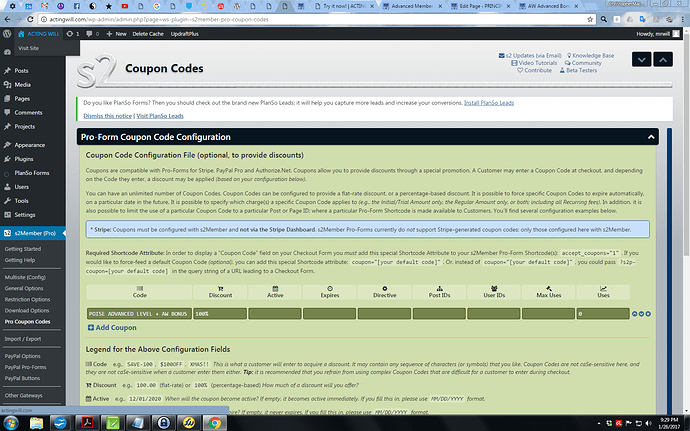Open Community link
This screenshot has height=431, width=690.
(583, 63)
